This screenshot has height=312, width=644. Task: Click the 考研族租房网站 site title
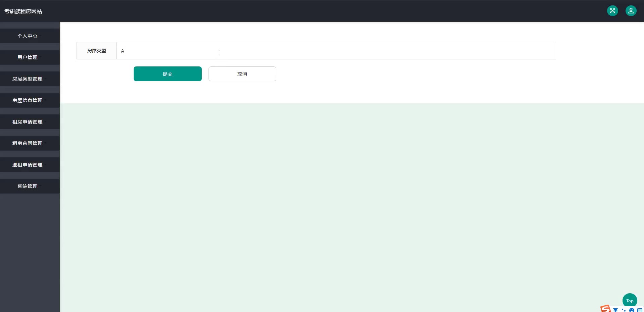23,11
